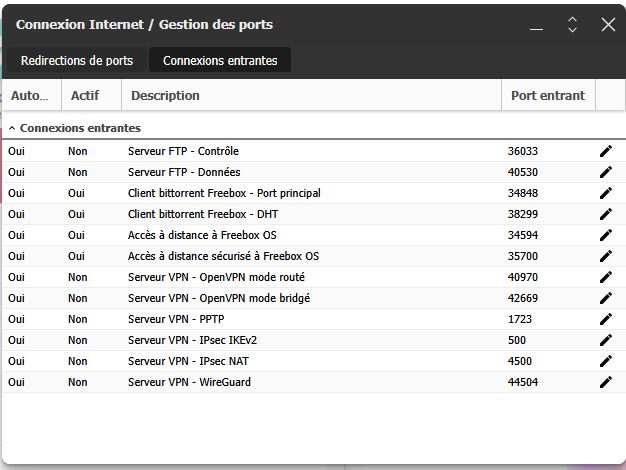Edit Accès à distance à Freebox OS
This screenshot has width=626, height=470.
(605, 235)
